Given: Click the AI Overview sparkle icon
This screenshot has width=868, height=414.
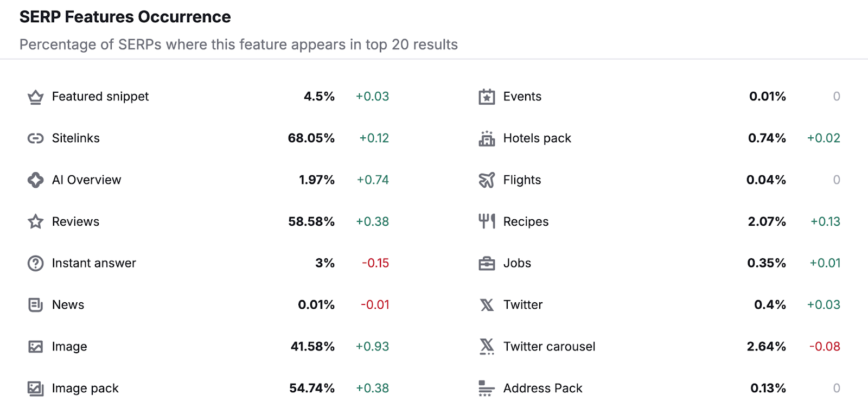Looking at the screenshot, I should (x=35, y=180).
